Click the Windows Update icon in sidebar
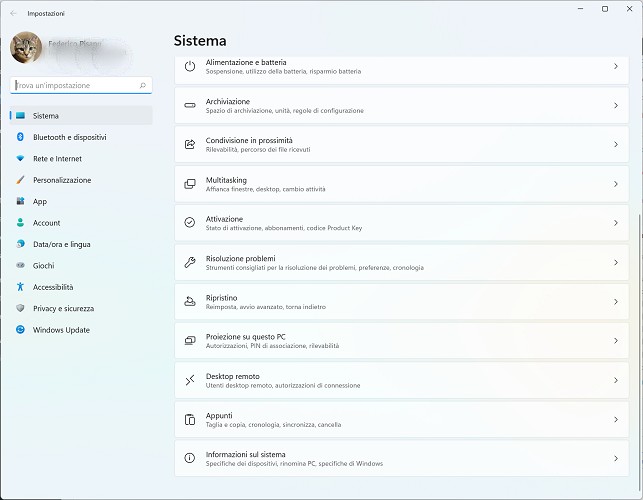The image size is (643, 500). [x=19, y=330]
